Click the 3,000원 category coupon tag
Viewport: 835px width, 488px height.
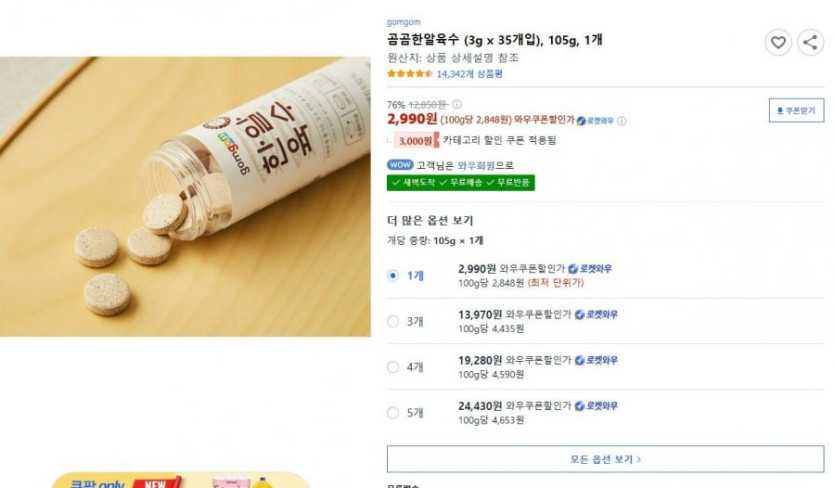tap(416, 141)
